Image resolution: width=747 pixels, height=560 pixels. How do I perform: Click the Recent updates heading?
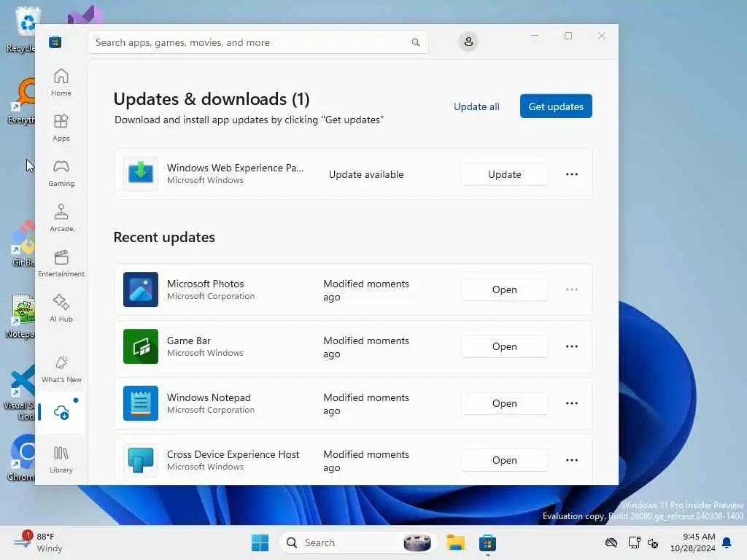(164, 237)
